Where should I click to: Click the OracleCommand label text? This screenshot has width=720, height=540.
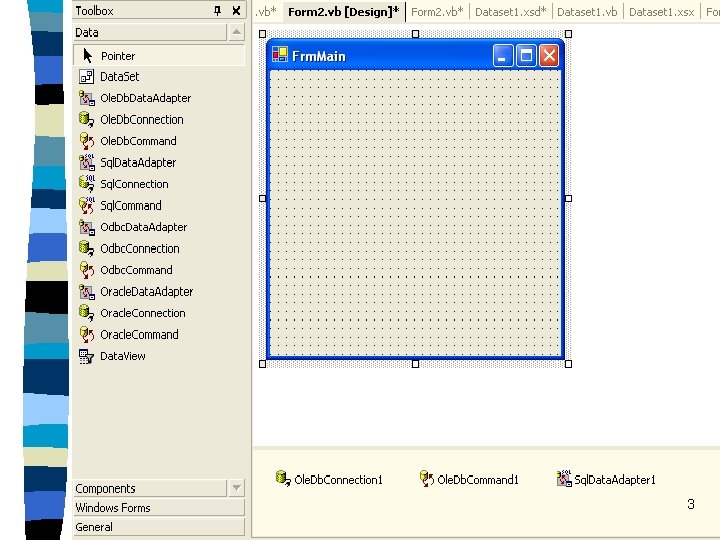pyautogui.click(x=139, y=334)
